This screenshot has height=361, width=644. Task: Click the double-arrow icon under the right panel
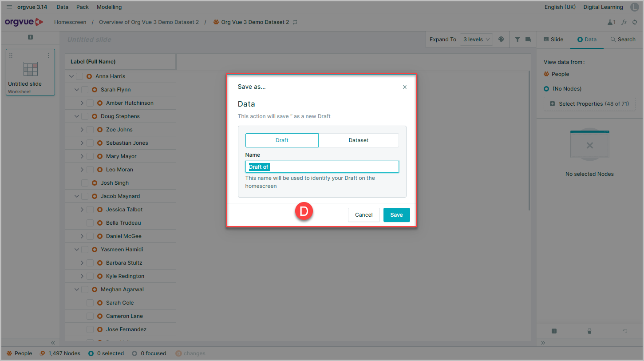click(x=543, y=343)
